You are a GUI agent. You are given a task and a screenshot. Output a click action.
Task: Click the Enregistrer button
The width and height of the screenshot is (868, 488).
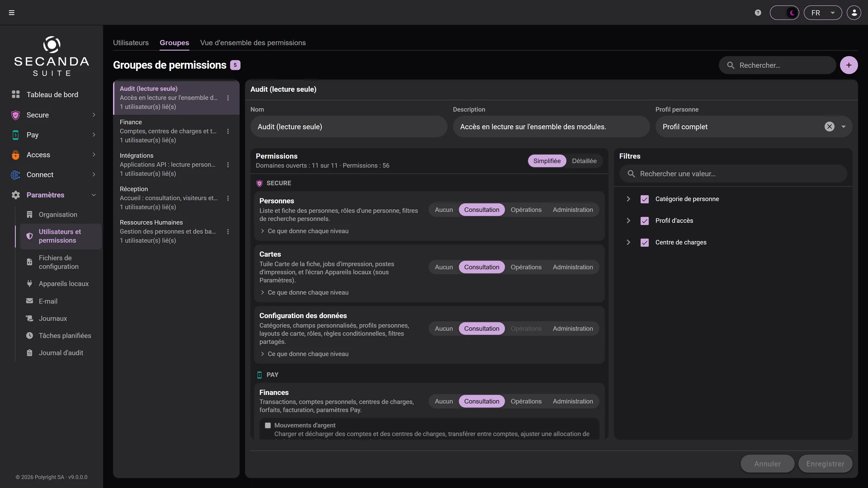[x=825, y=464]
